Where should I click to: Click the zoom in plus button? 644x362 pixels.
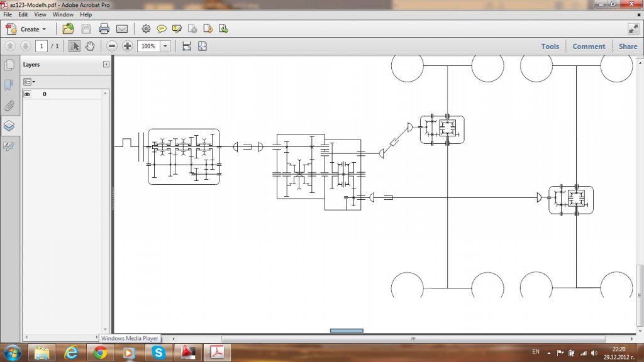click(x=128, y=46)
